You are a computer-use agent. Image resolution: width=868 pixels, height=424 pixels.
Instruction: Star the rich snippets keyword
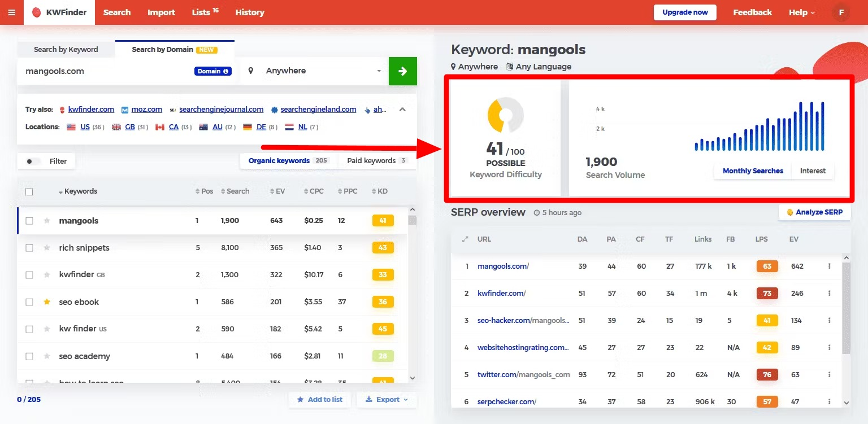(x=47, y=248)
